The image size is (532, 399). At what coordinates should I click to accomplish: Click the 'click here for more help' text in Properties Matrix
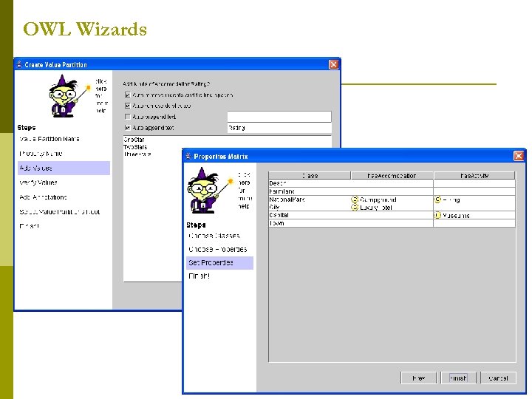(245, 191)
